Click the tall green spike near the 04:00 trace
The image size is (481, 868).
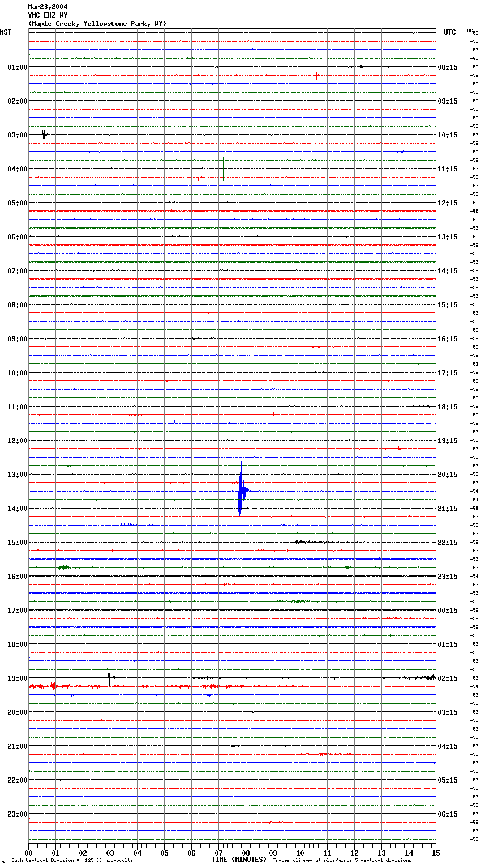coord(224,180)
